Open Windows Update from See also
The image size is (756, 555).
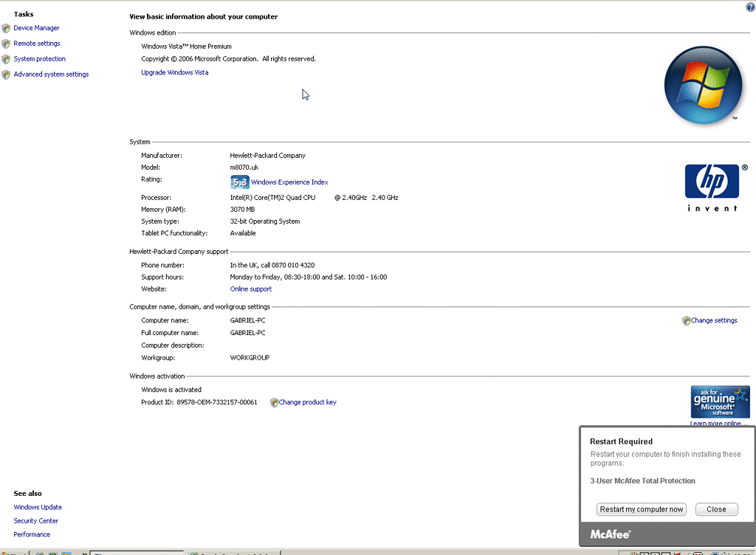[x=38, y=507]
